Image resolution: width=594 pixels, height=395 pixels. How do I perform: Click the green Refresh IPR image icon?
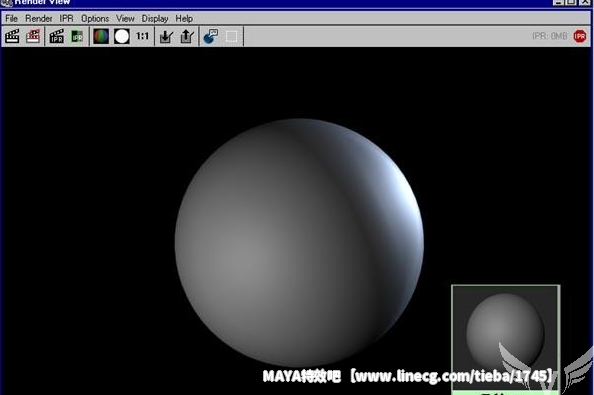77,36
